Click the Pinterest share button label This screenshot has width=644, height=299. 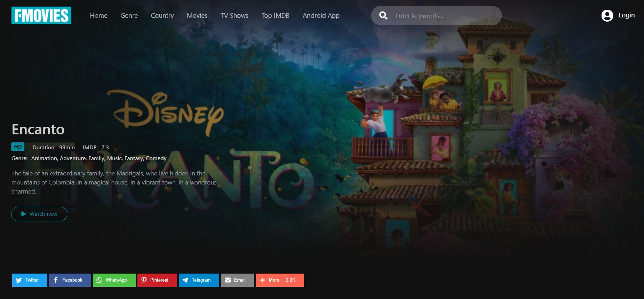click(159, 280)
